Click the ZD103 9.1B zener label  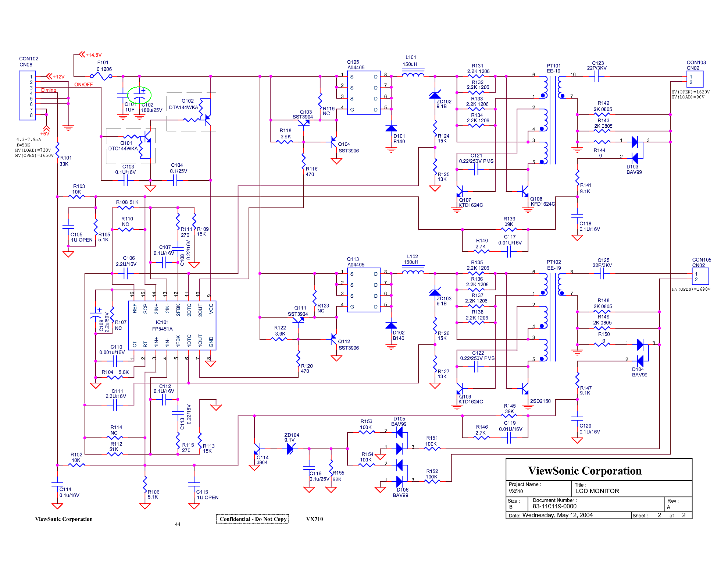click(444, 301)
